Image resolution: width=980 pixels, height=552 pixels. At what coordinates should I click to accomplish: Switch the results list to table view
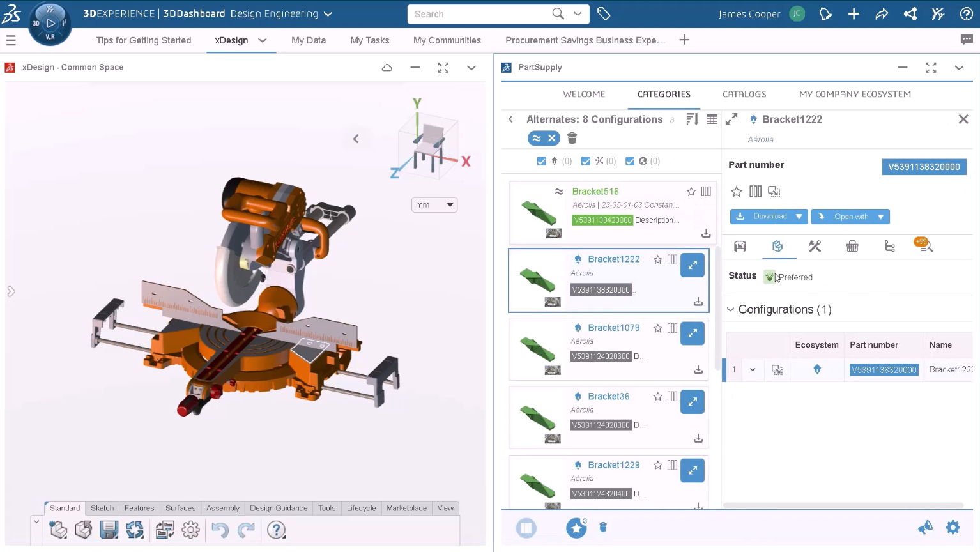(712, 119)
